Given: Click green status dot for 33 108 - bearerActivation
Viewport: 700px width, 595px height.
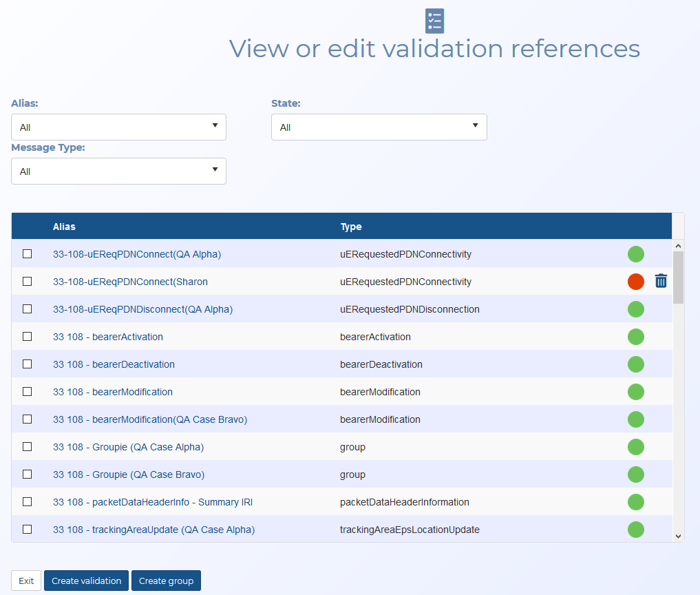Looking at the screenshot, I should click(635, 337).
